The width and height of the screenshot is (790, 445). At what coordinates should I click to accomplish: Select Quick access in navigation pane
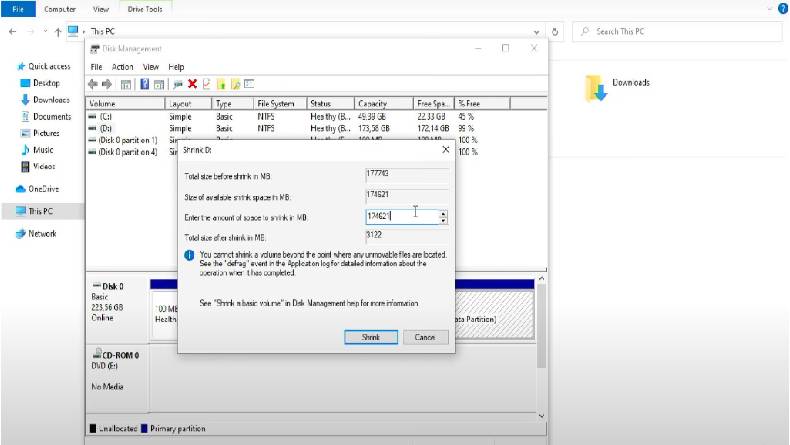coord(43,66)
